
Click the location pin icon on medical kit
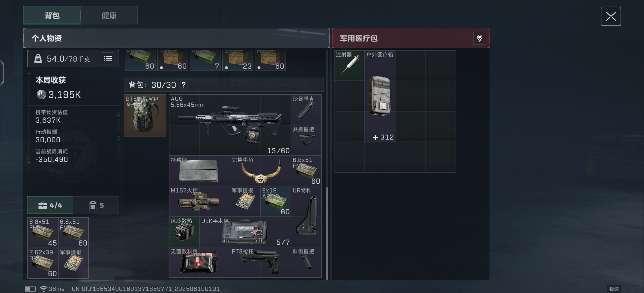click(479, 38)
